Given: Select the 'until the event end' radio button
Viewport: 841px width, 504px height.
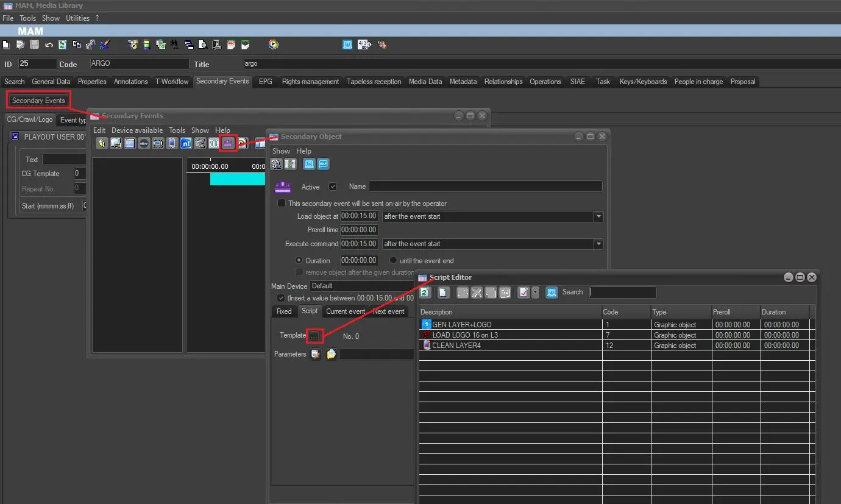Looking at the screenshot, I should click(393, 260).
